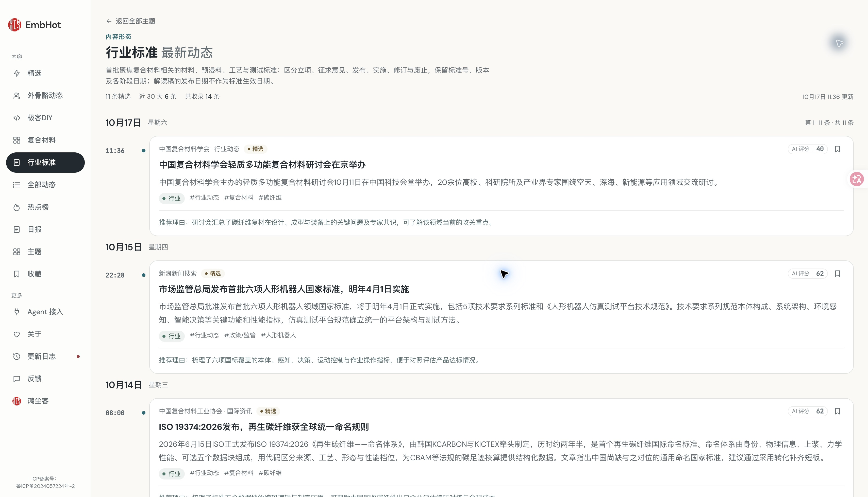Click the 主题 grid icon
Image resolution: width=868 pixels, height=497 pixels.
[x=17, y=252]
